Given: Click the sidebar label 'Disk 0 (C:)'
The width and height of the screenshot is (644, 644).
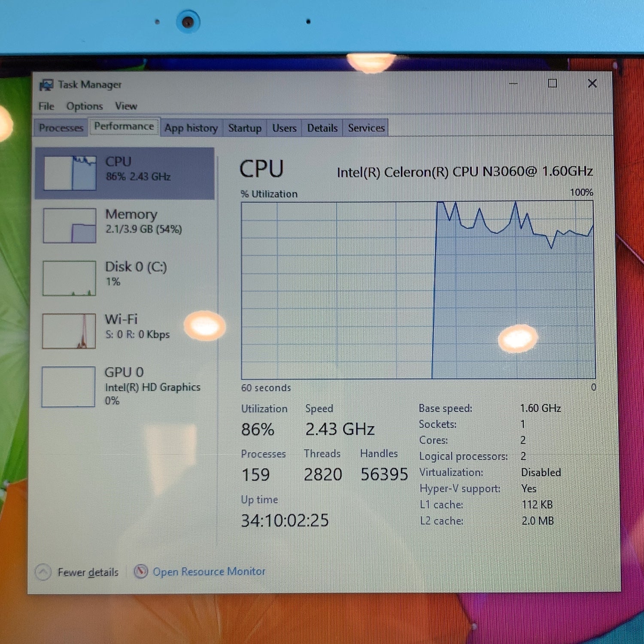Looking at the screenshot, I should 136,267.
